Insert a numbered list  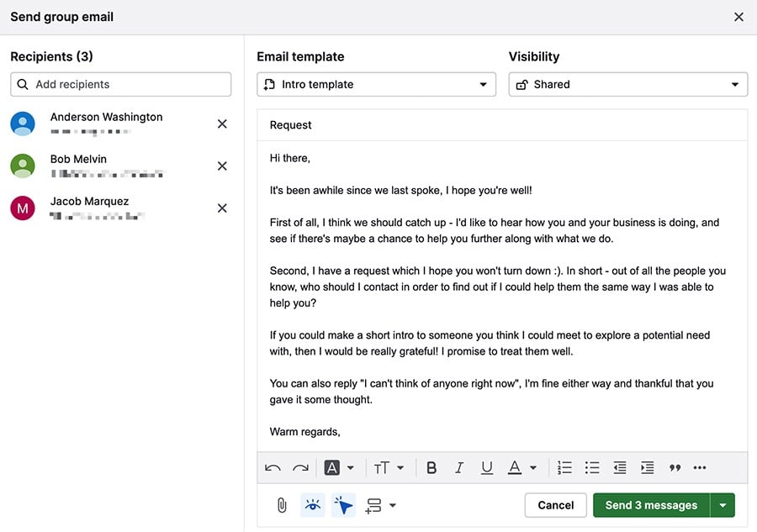coord(564,467)
